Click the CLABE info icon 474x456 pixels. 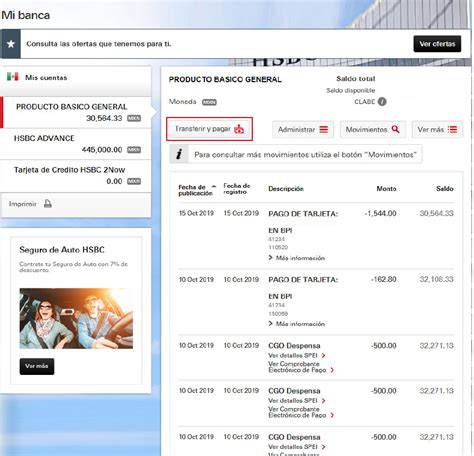pos(382,102)
